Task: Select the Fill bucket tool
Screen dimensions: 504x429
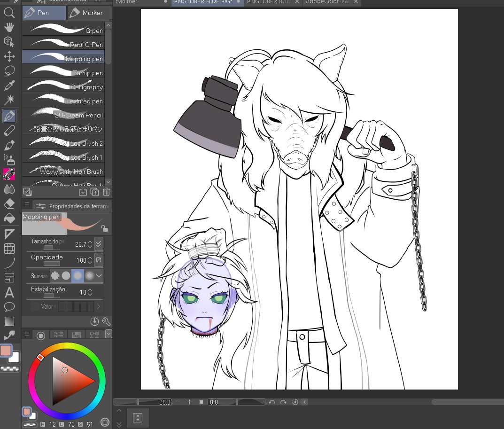Action: [x=9, y=218]
